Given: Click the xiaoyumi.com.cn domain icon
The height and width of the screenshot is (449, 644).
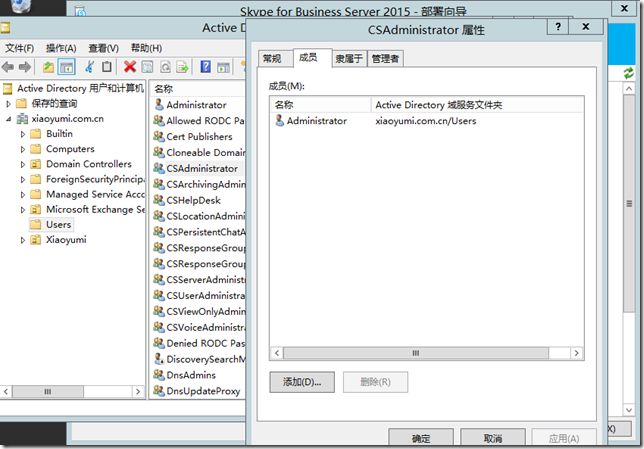Looking at the screenshot, I should tap(22, 119).
